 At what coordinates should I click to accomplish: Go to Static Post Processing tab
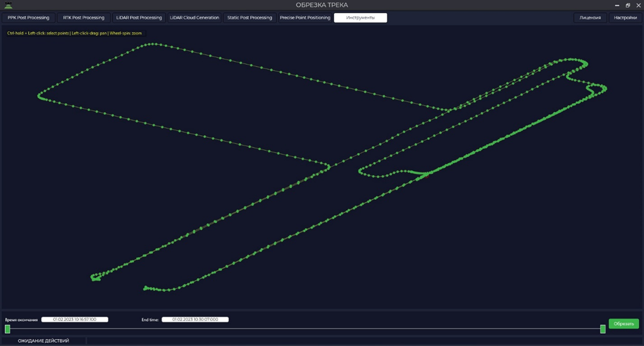click(250, 18)
